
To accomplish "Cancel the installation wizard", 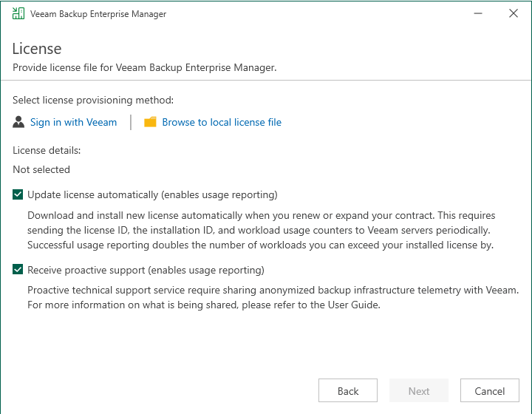I will coord(489,391).
